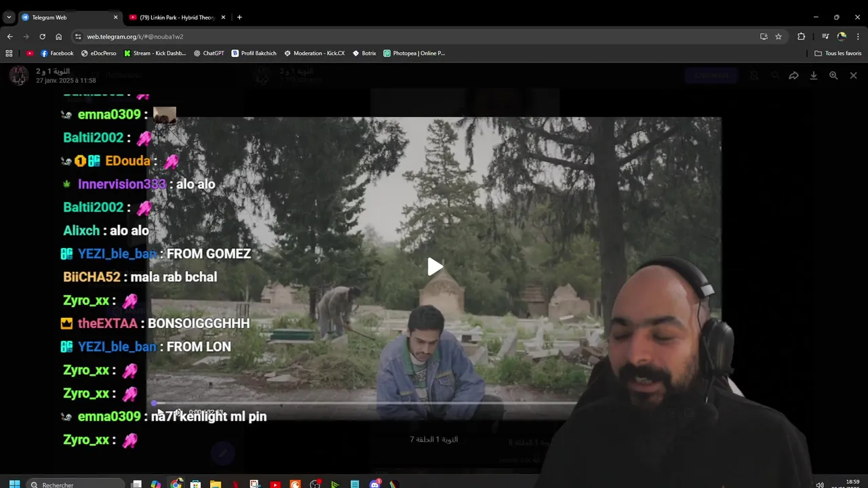868x488 pixels.
Task: Open the apps grid in bookmarks bar
Action: point(9,53)
